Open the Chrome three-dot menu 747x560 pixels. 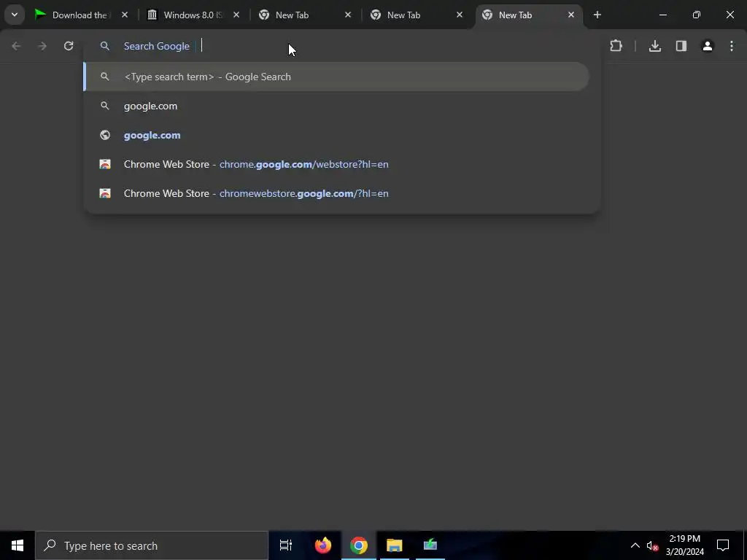732,46
